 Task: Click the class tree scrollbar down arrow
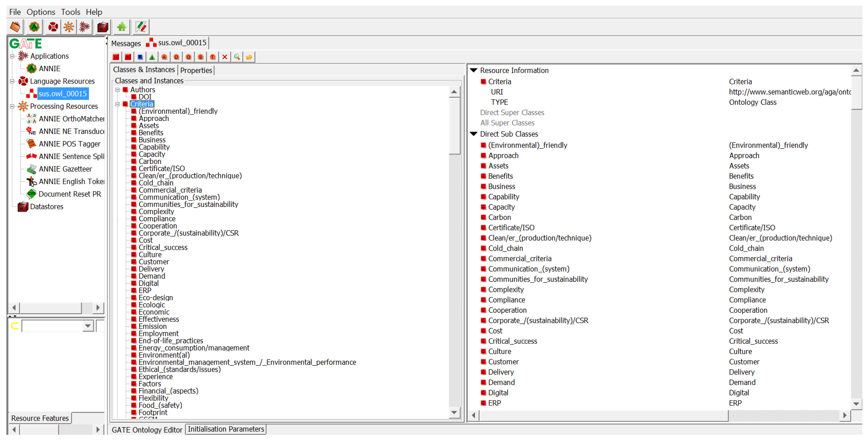[x=454, y=413]
